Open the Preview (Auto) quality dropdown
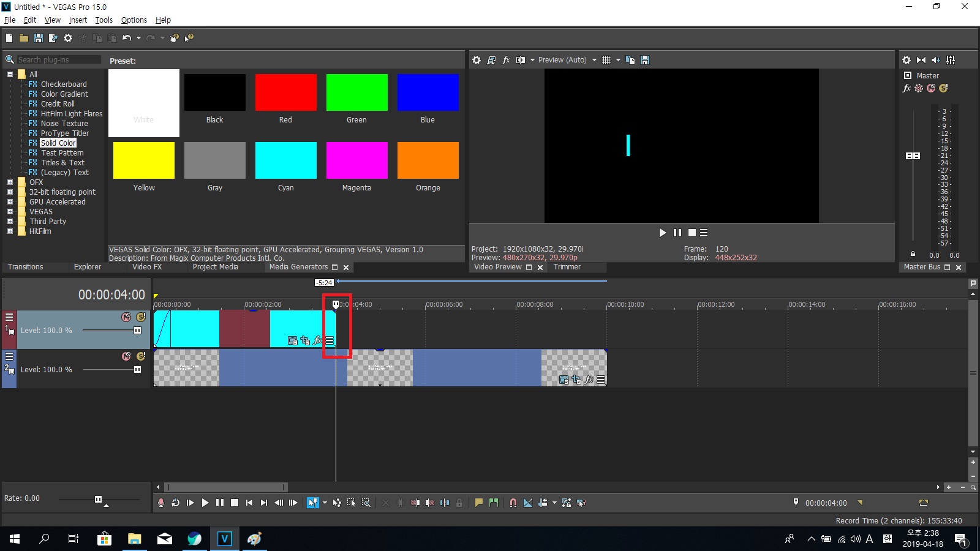 click(594, 60)
